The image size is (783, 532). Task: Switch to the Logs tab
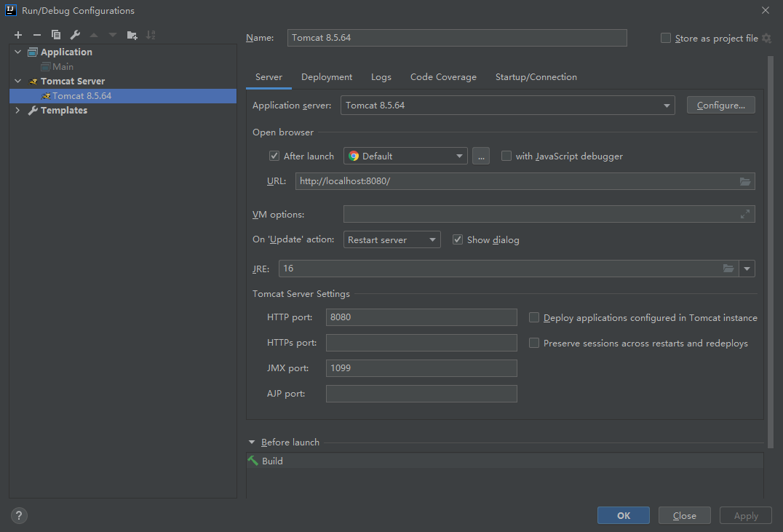click(x=381, y=77)
